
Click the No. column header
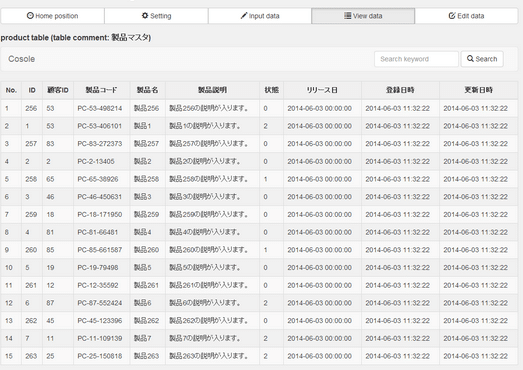coord(11,90)
